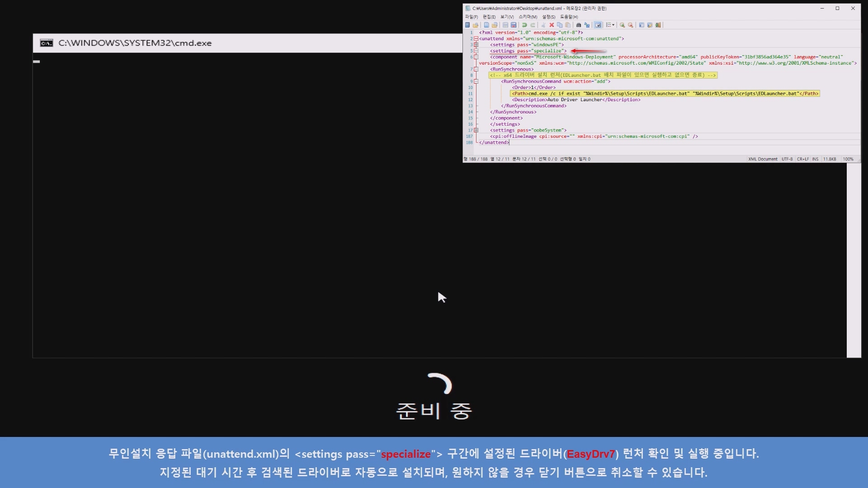
Task: Toggle INS insert mode in status bar
Action: [x=815, y=159]
